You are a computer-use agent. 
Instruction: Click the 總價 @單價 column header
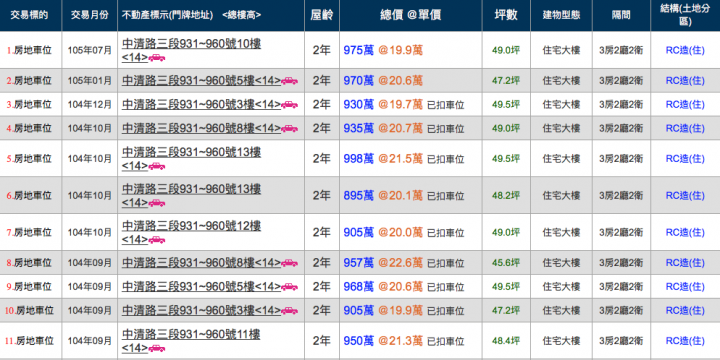click(411, 15)
